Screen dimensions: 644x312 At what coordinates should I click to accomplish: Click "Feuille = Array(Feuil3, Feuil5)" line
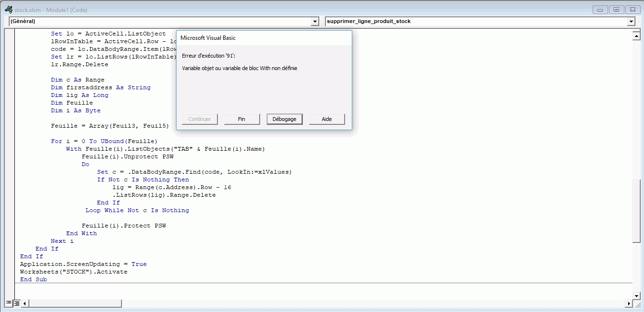110,126
